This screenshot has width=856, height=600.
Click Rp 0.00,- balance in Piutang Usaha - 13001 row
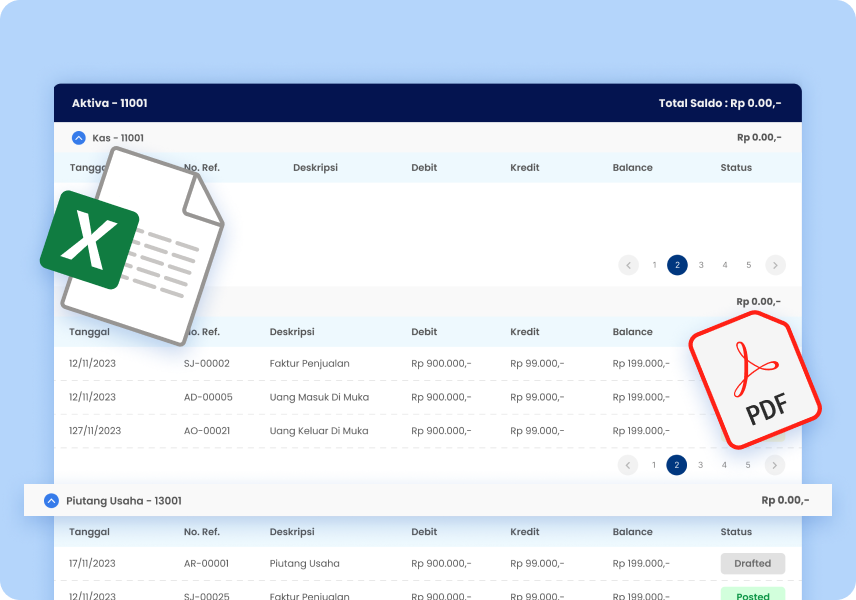786,500
